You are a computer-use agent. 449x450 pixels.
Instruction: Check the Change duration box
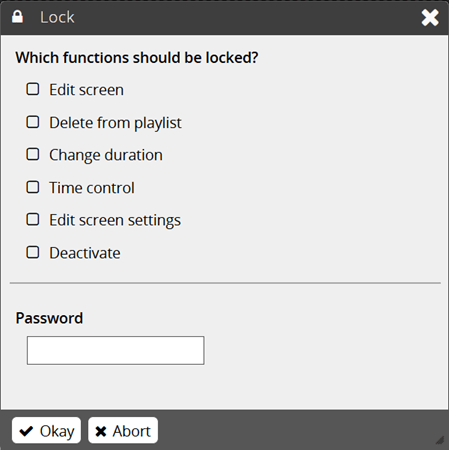click(x=33, y=154)
